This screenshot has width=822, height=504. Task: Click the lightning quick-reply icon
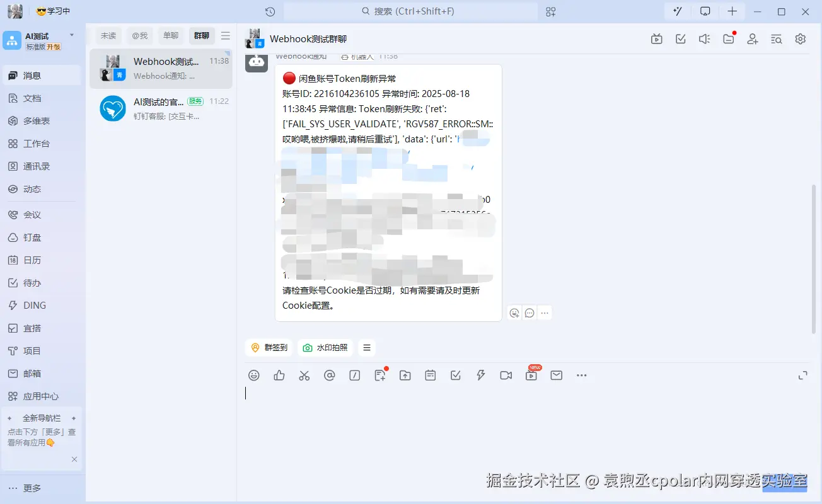[481, 375]
